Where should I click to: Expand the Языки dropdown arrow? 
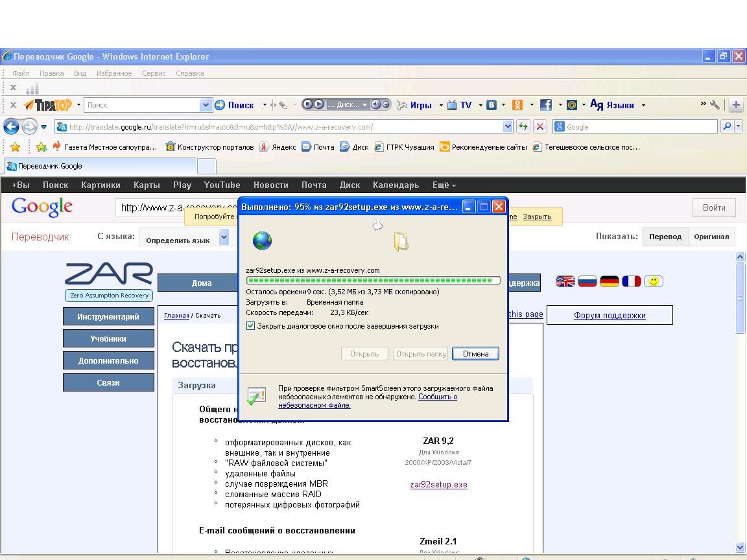[643, 105]
